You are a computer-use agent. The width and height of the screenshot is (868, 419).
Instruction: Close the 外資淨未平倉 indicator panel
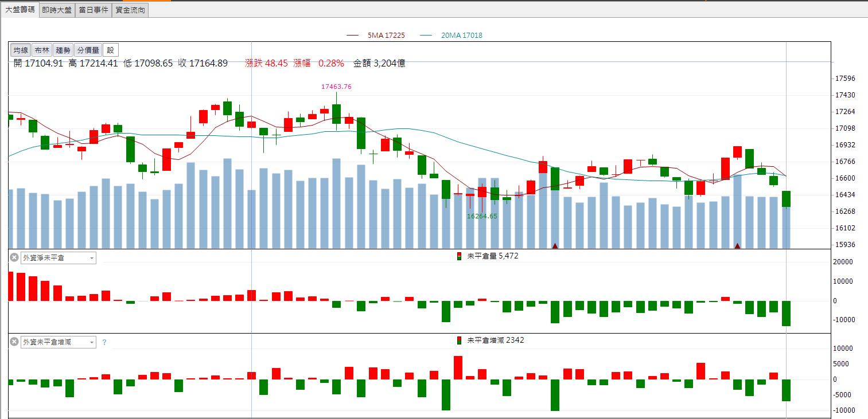(14, 258)
